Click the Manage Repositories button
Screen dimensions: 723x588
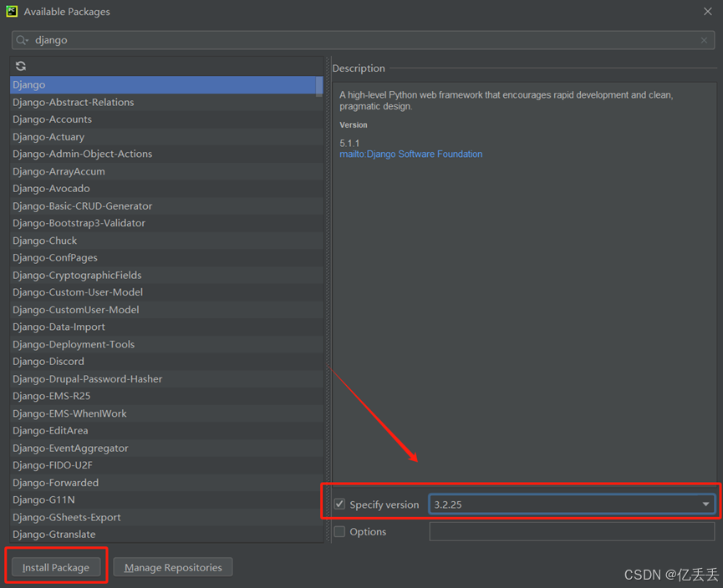(173, 567)
